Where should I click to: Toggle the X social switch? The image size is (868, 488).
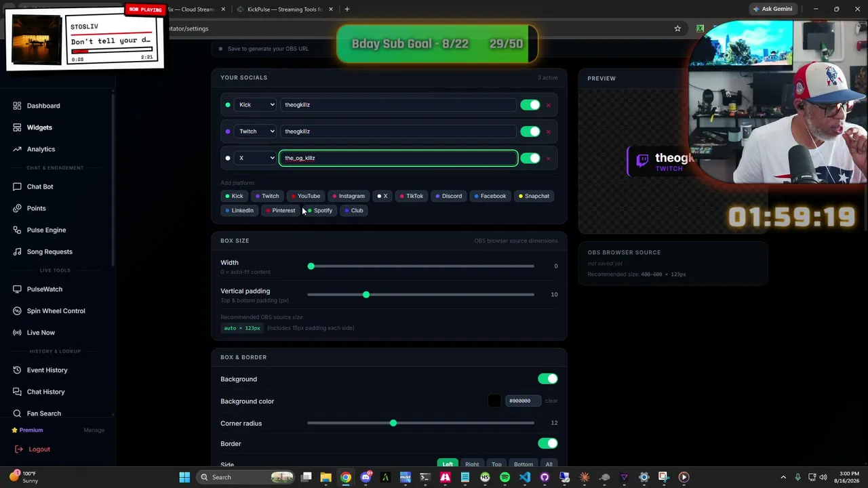(x=530, y=158)
